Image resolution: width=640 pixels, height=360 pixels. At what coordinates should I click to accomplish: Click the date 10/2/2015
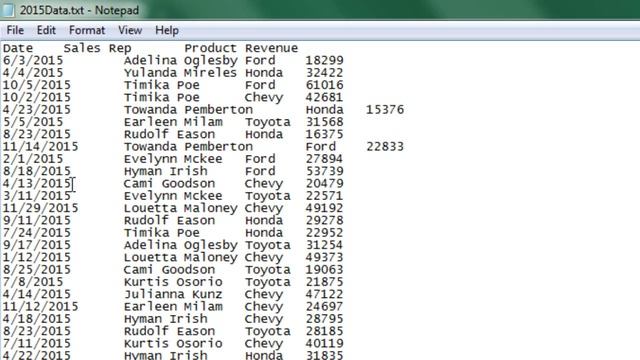tap(37, 97)
